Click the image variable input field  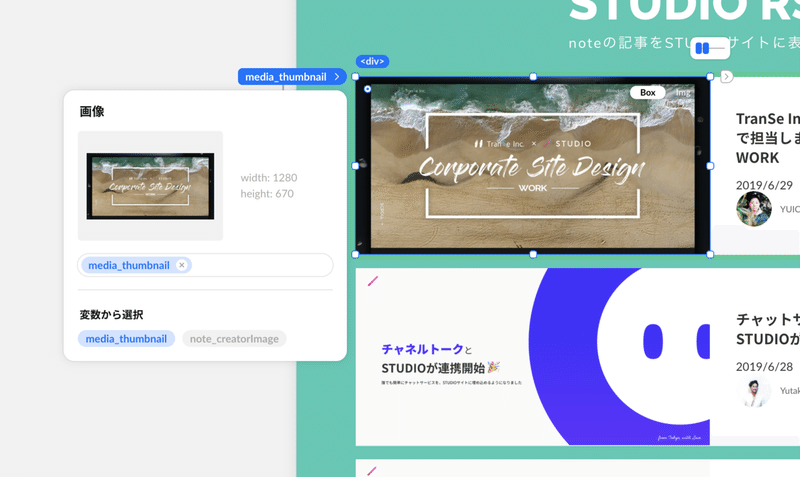(205, 265)
